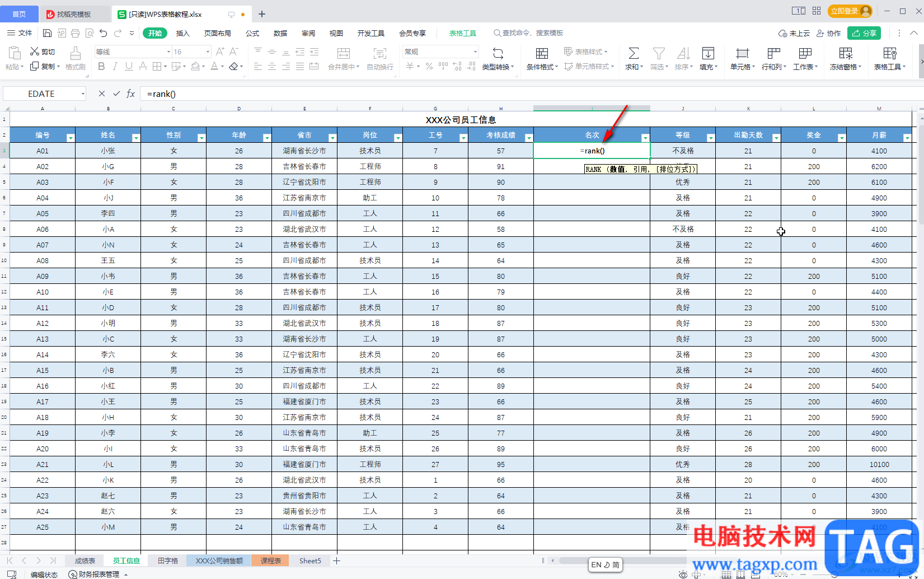The height and width of the screenshot is (579, 924).
Task: Click the Type Conversion (类型转换) icon
Action: tap(498, 54)
